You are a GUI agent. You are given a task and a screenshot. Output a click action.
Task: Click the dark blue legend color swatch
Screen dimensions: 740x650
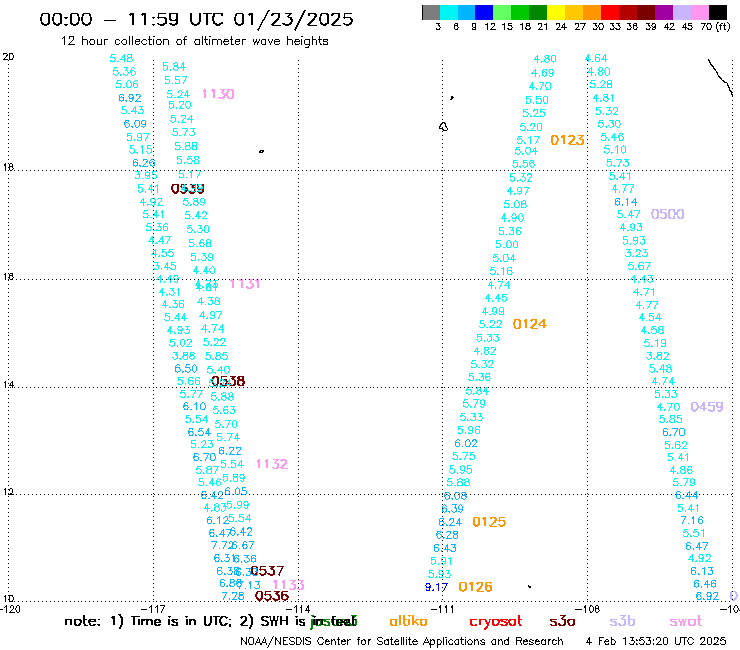click(484, 12)
